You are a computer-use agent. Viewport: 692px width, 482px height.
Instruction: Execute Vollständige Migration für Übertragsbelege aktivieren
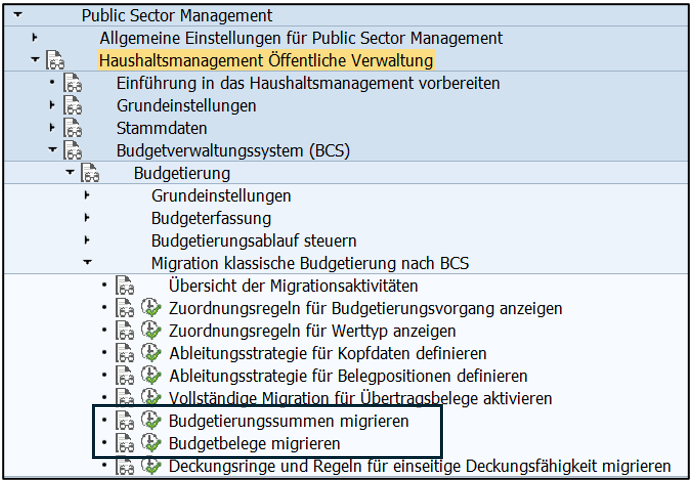click(152, 398)
